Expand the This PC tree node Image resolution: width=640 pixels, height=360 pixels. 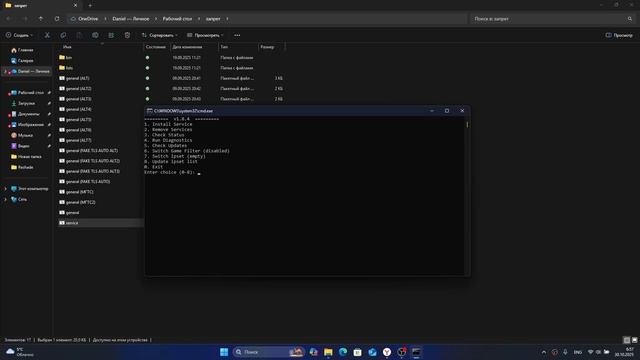5,189
